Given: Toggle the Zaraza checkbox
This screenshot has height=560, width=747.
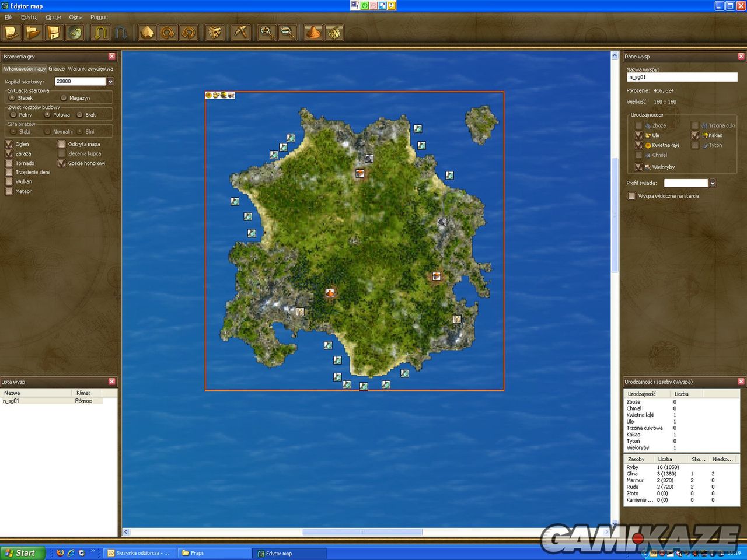Looking at the screenshot, I should coord(9,153).
